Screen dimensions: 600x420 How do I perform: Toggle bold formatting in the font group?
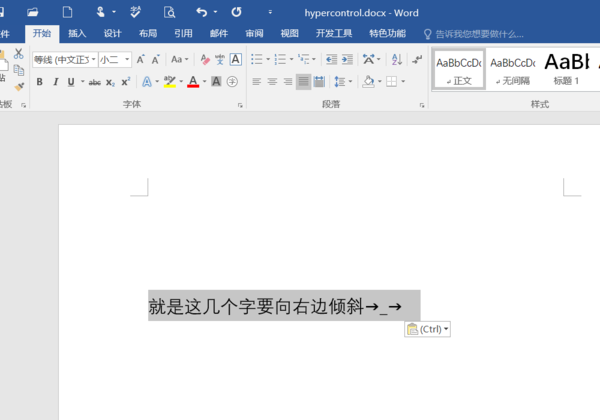pos(40,82)
